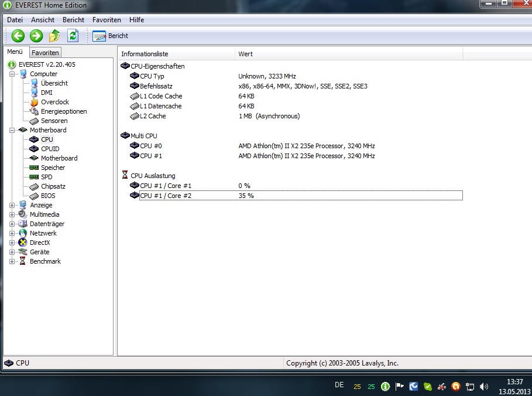Open the Datei menu

pos(15,20)
